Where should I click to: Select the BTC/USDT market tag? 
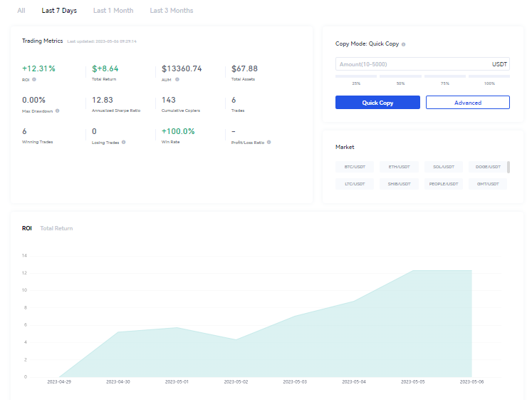pyautogui.click(x=355, y=167)
